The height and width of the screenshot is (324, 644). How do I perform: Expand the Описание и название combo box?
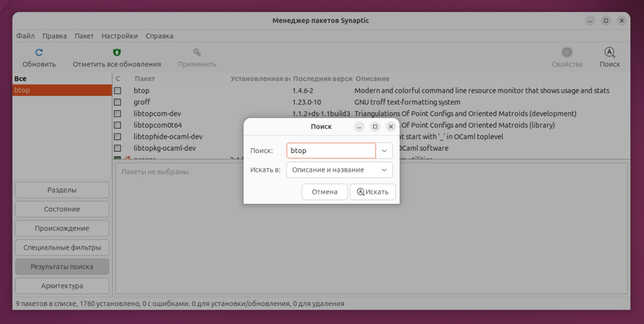(x=339, y=170)
